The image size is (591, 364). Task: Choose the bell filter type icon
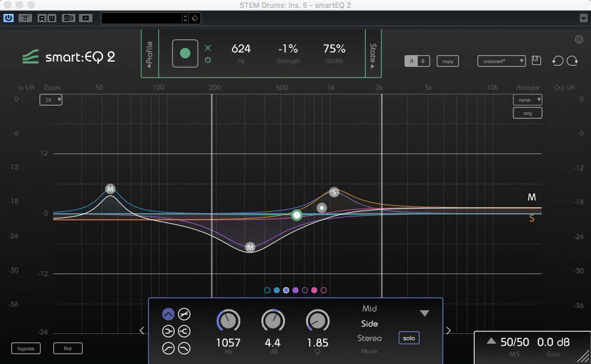coord(168,314)
